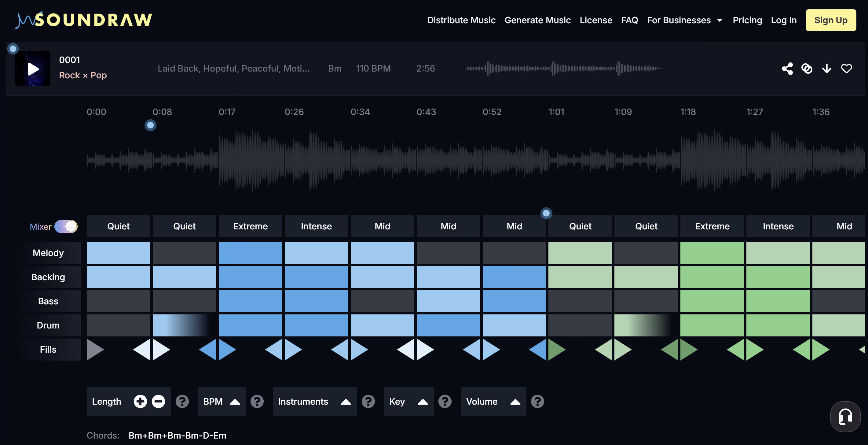
Task: Click the Rock × Pop genre link
Action: (83, 75)
